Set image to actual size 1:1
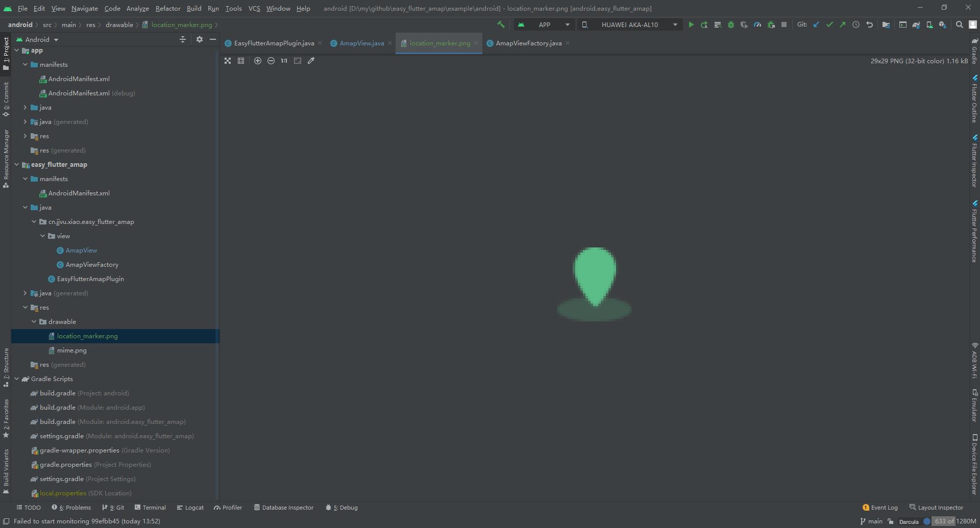 284,61
